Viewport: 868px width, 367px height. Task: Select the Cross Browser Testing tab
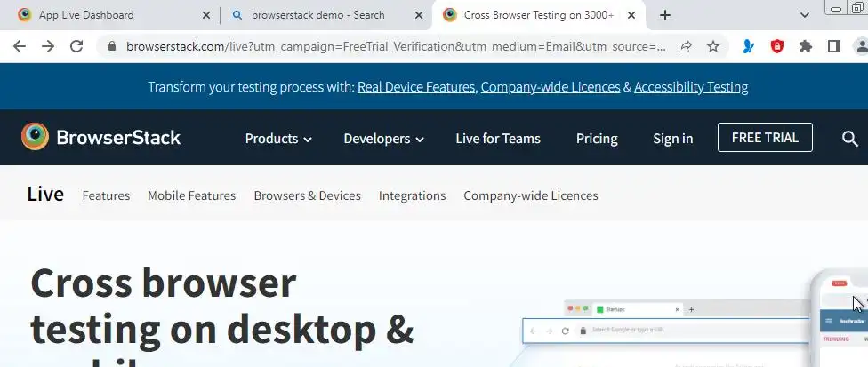(x=538, y=15)
